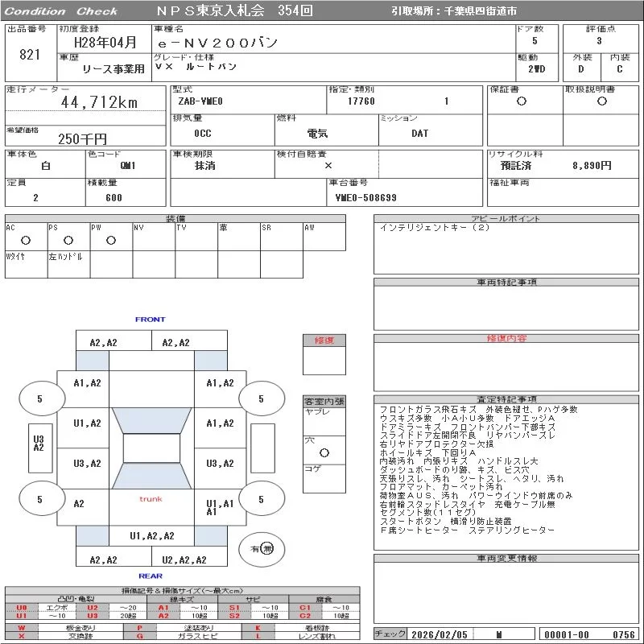Click the front-right tire circle marked 5
644x644 pixels.
click(261, 399)
